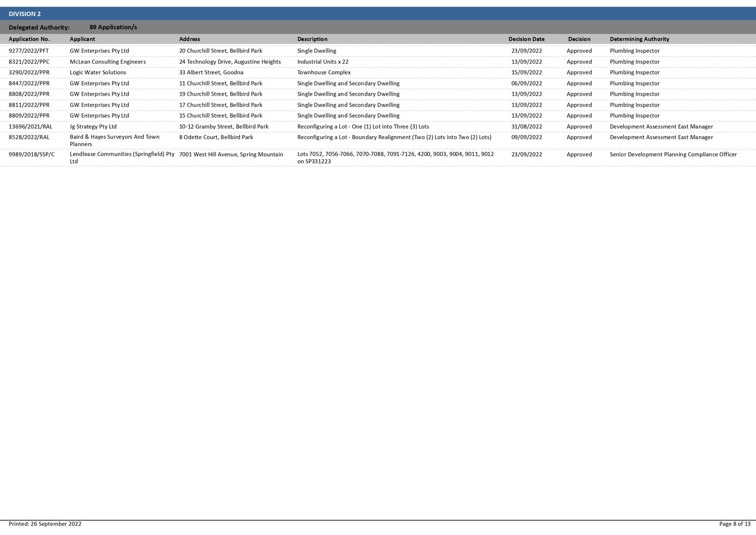
Task: Click Senior Development Planning Compliance Officer
Action: (673, 154)
